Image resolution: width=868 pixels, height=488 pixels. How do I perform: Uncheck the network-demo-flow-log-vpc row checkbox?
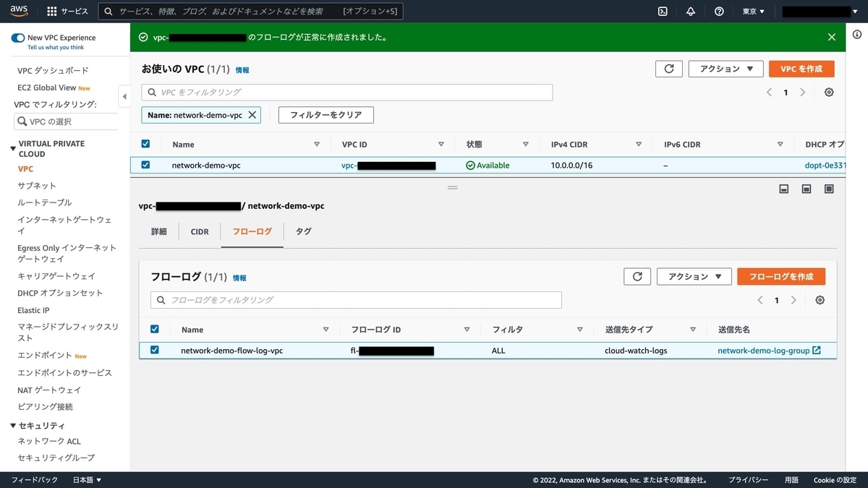154,350
